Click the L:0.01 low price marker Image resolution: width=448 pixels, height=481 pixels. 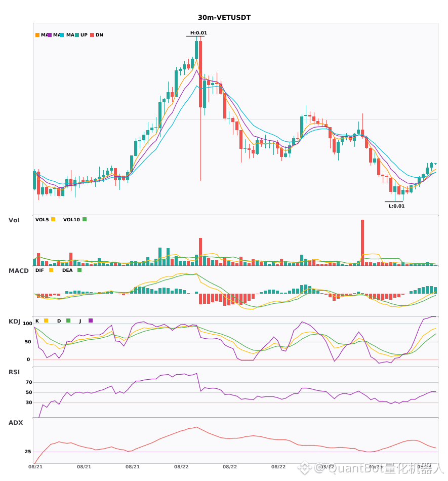tap(396, 206)
